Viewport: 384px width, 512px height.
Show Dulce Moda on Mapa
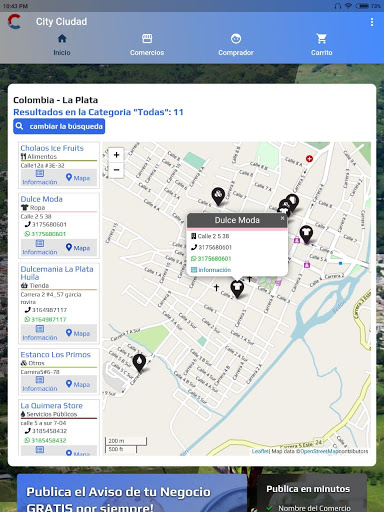[x=78, y=248]
